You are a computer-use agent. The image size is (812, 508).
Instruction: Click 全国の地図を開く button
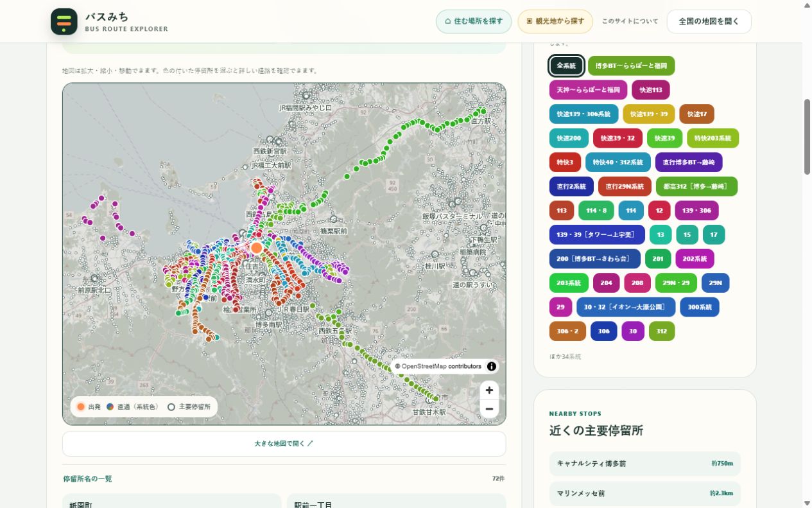[709, 21]
